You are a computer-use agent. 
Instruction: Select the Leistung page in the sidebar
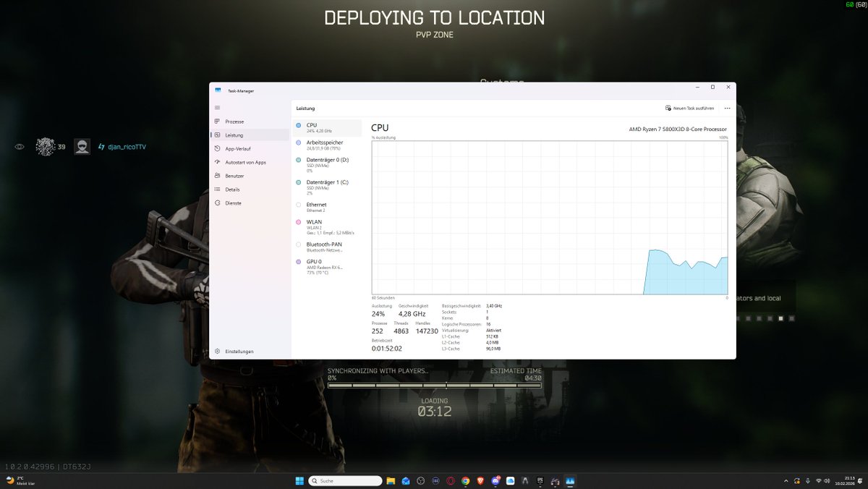click(x=250, y=135)
